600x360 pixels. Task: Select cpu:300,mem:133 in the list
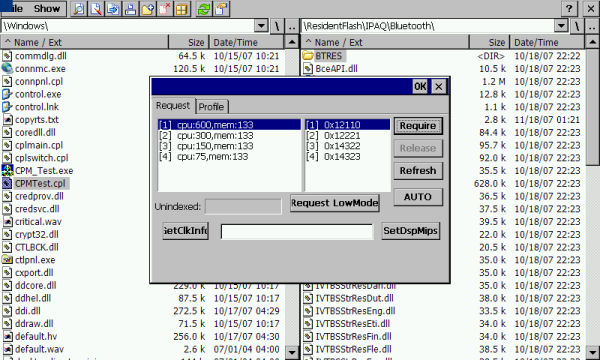pyautogui.click(x=229, y=135)
